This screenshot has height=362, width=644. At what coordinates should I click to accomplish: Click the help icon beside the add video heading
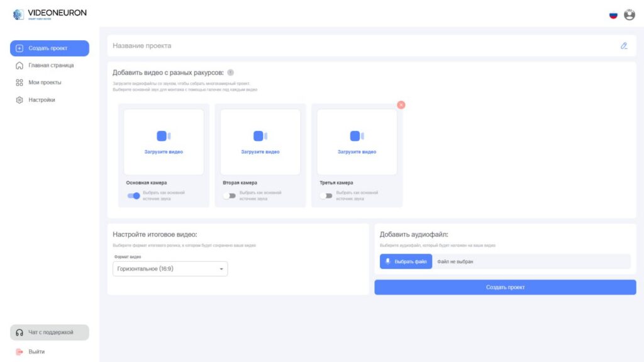231,72
